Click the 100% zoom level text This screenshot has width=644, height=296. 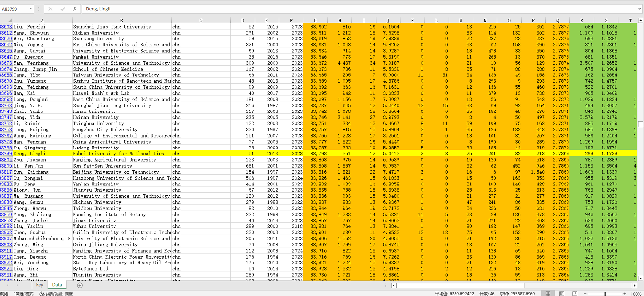pyautogui.click(x=636, y=294)
